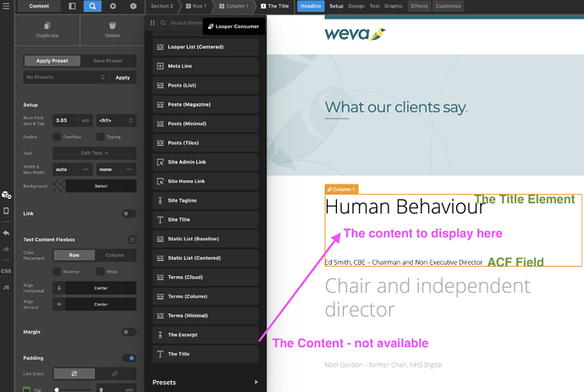The image size is (584, 392).
Task: Click the Align Vertical icon button
Action: (x=59, y=305)
